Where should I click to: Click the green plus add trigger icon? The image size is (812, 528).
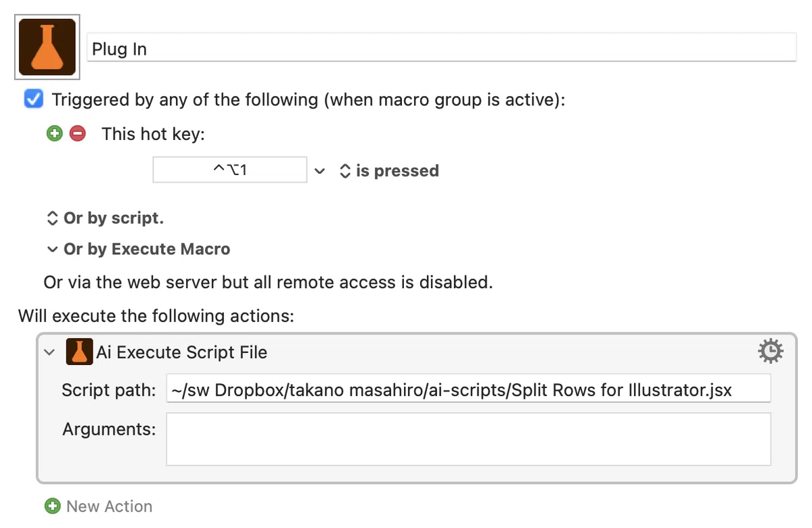tap(55, 134)
